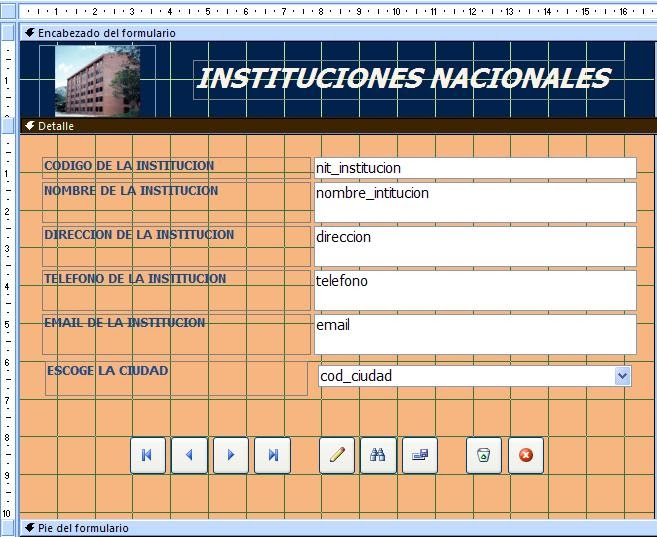Select the CODIGO DE LA INSTITUCION label
This screenshot has width=657, height=537.
pos(176,168)
